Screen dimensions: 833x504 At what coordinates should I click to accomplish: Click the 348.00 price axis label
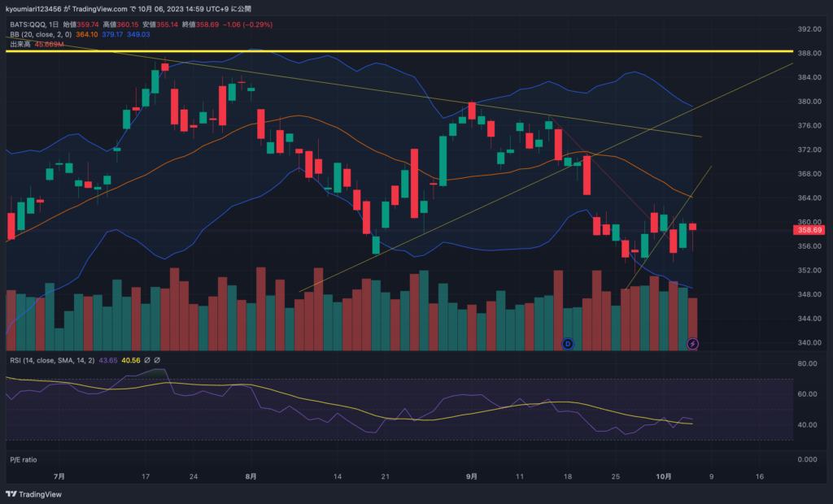(809, 294)
